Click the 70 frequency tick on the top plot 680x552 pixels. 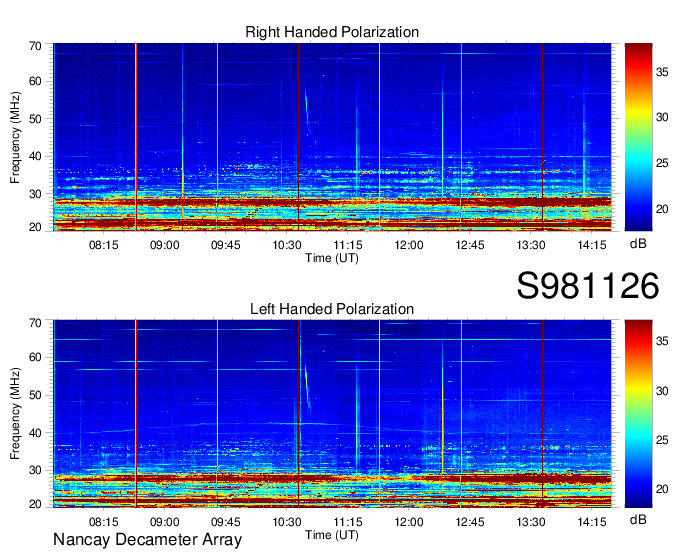click(35, 46)
